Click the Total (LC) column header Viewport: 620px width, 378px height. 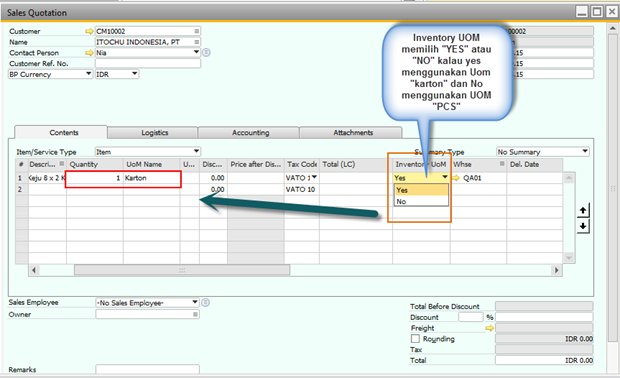[x=356, y=164]
